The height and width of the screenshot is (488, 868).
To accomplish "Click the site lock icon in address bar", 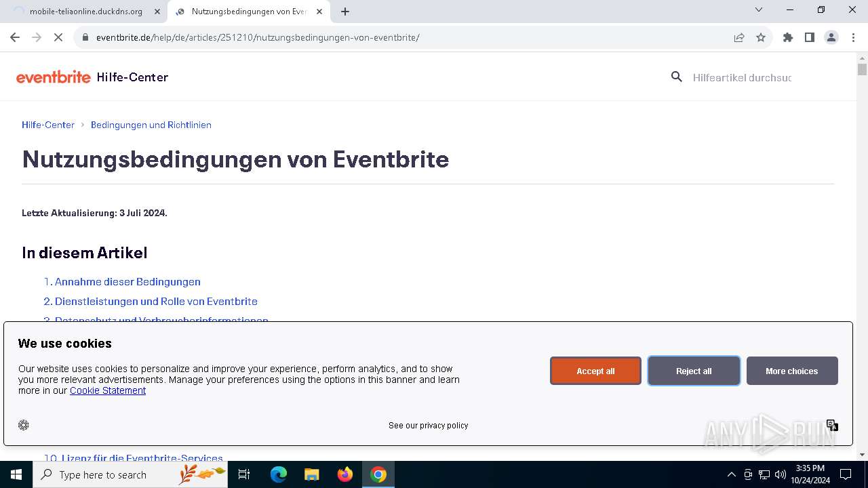I will [85, 37].
